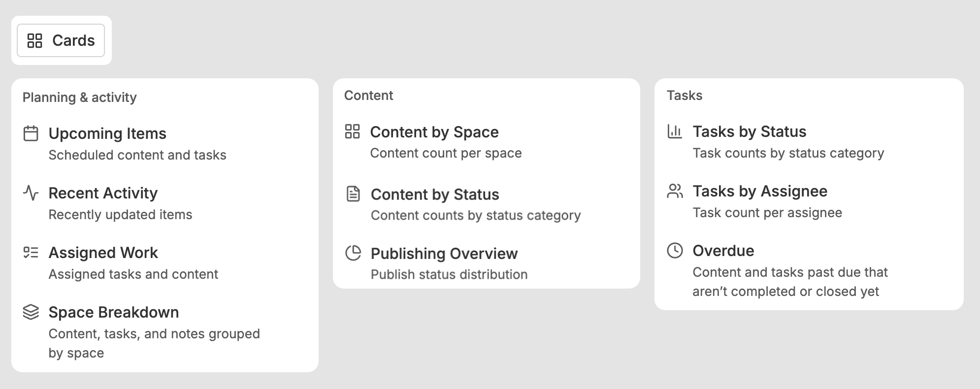
Task: Click the people icon for Tasks by Assignee
Action: [675, 191]
